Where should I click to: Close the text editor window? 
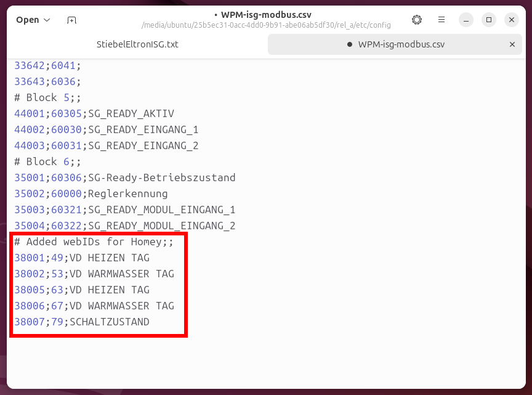click(x=512, y=20)
